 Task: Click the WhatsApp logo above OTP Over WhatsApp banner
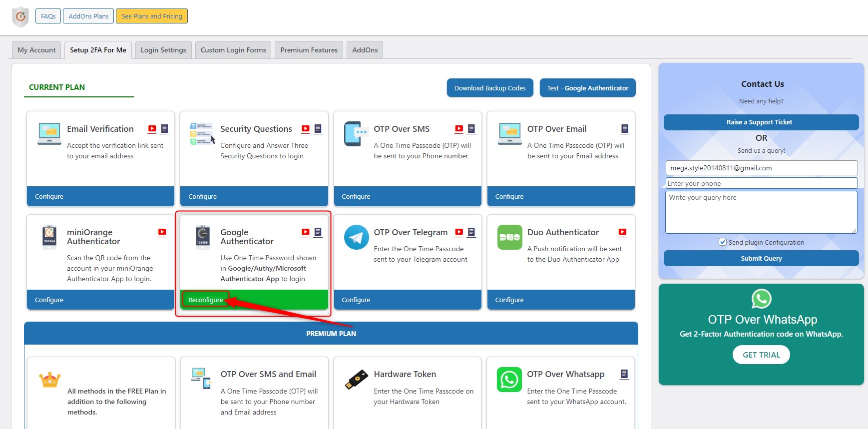(761, 299)
